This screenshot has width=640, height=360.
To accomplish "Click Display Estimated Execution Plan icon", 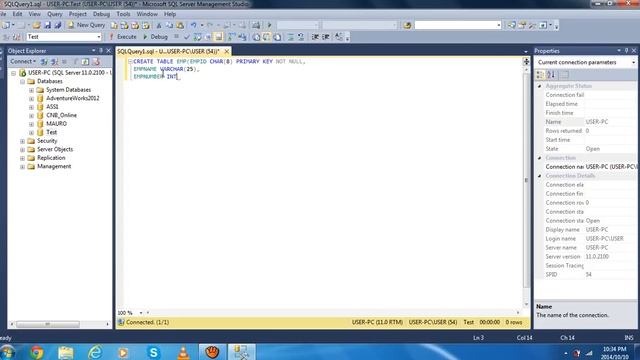I will [x=198, y=37].
